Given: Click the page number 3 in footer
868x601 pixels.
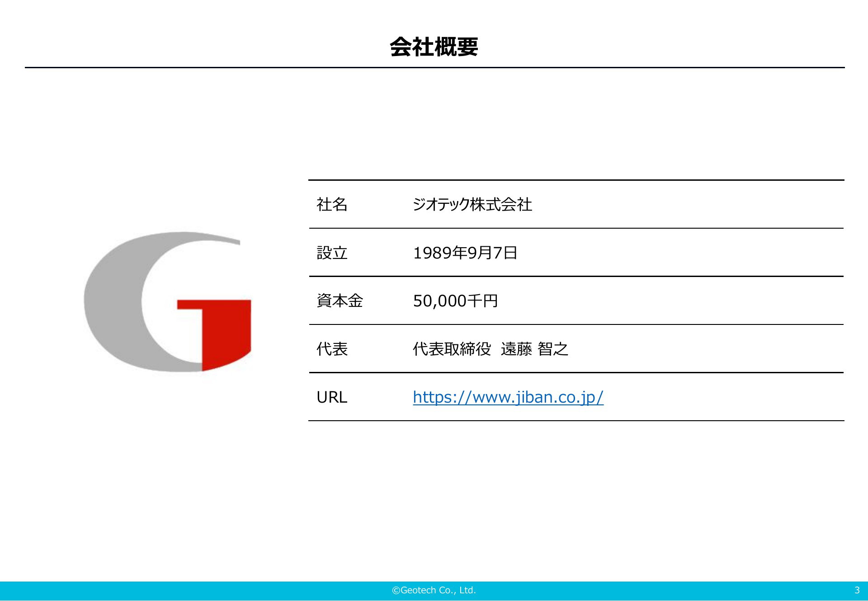Looking at the screenshot, I should point(857,590).
